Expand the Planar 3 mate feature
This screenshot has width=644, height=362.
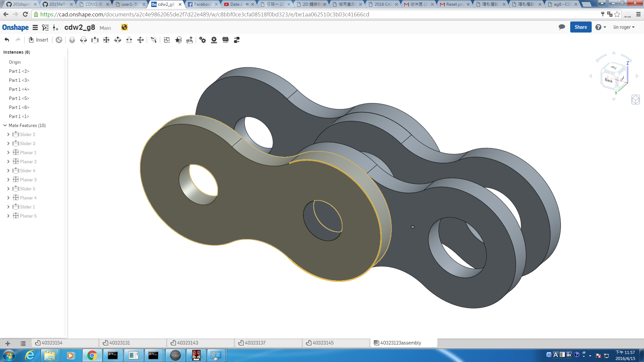click(x=8, y=180)
